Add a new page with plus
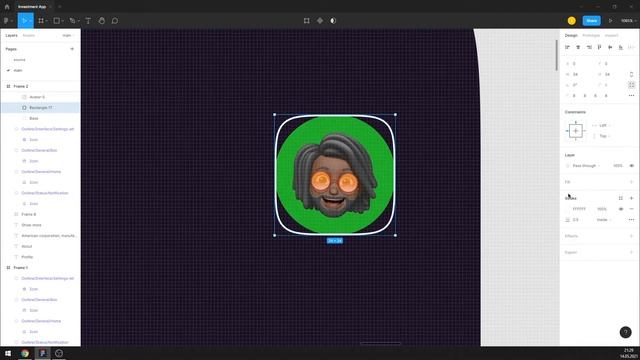Image resolution: width=640 pixels, height=360 pixels. 72,49
